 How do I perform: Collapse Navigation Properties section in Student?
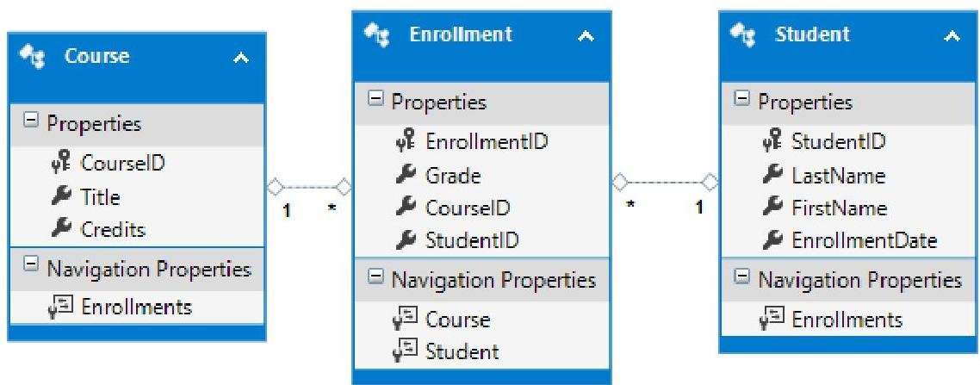click(x=741, y=279)
